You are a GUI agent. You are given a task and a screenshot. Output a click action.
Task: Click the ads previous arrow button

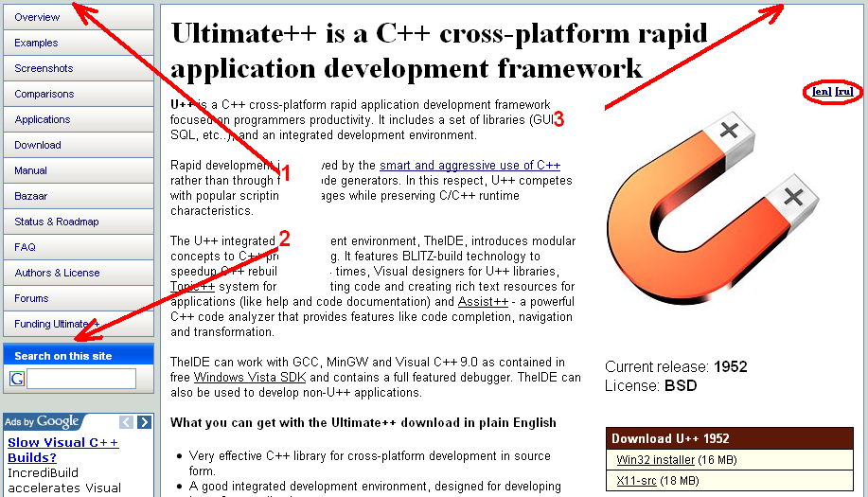point(126,422)
